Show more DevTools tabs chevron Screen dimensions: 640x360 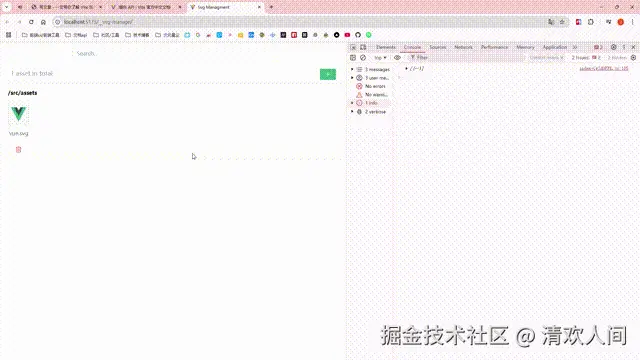pyautogui.click(x=575, y=47)
